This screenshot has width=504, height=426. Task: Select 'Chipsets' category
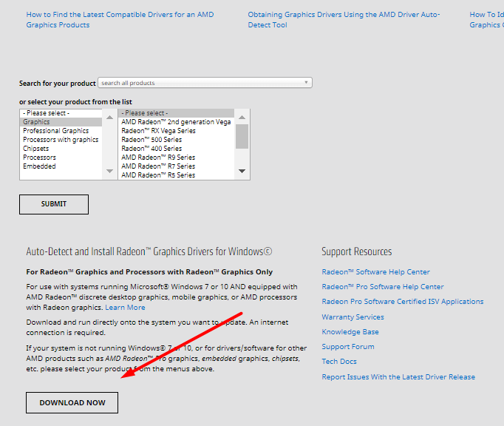point(61,149)
